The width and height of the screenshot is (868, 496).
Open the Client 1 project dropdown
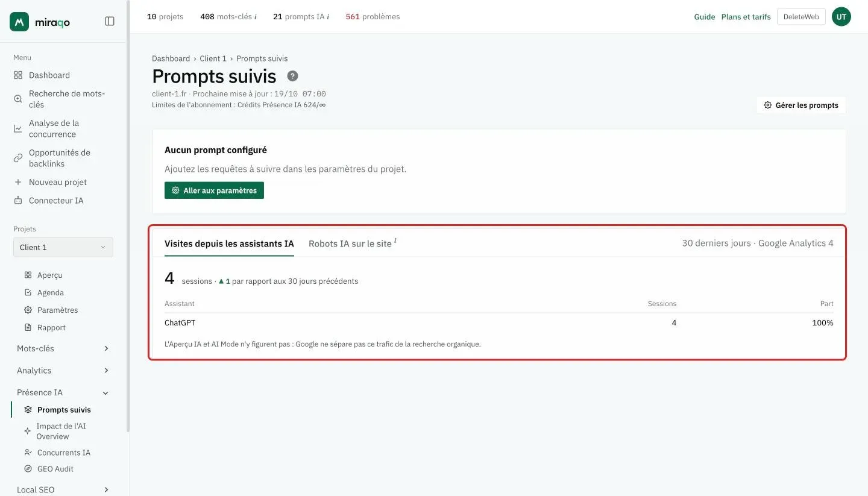pos(63,247)
